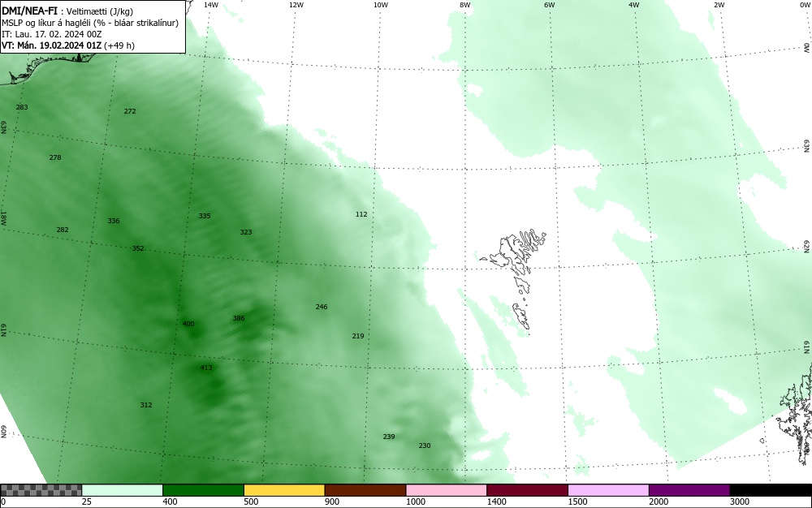
Task: Click the map value 413
Action: click(x=206, y=368)
